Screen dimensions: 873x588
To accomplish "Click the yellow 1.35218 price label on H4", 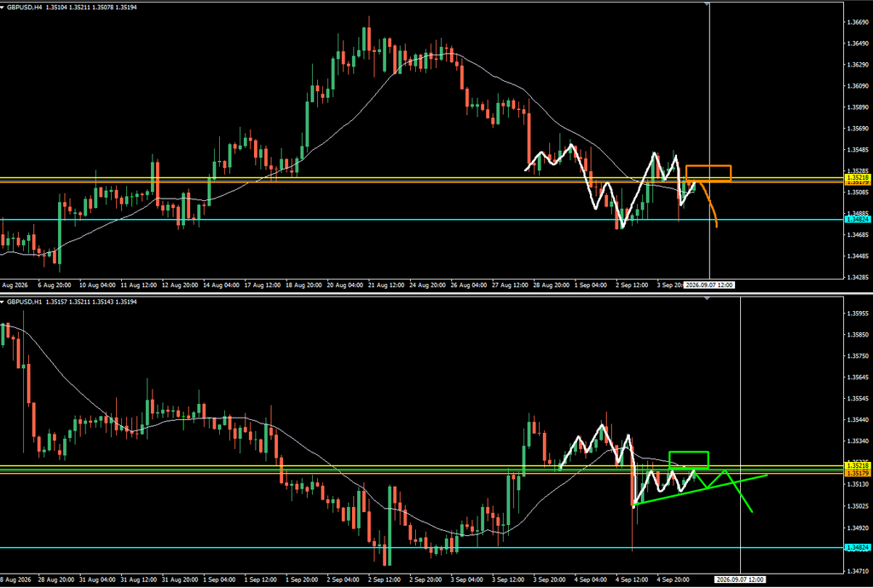I will point(858,177).
